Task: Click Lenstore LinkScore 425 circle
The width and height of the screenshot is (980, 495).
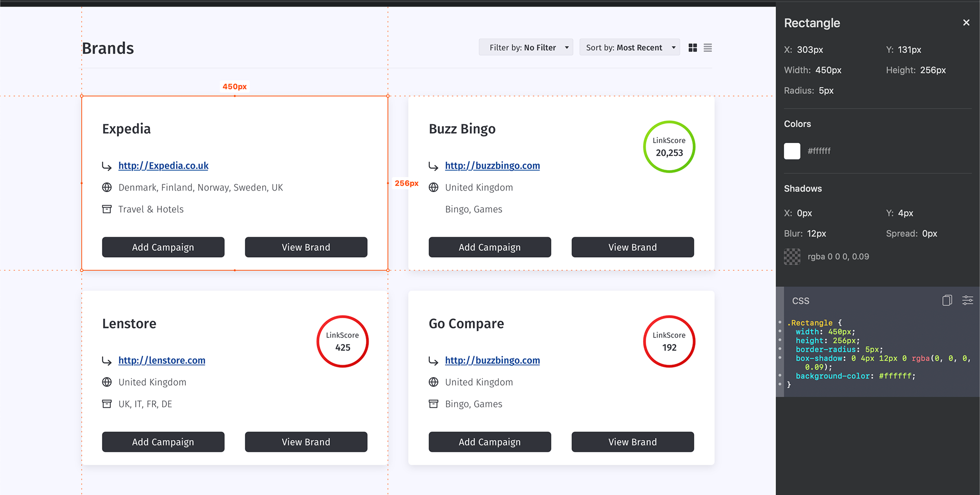Action: (342, 341)
